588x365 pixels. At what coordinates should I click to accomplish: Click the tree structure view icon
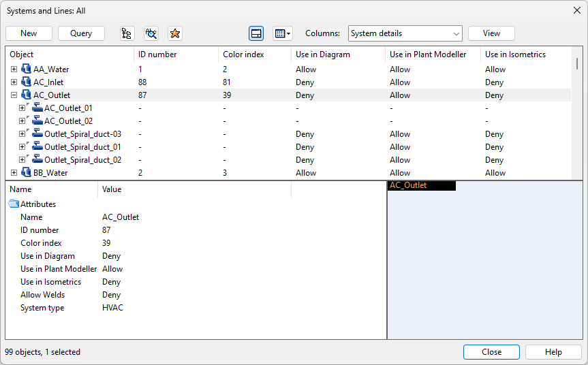127,33
